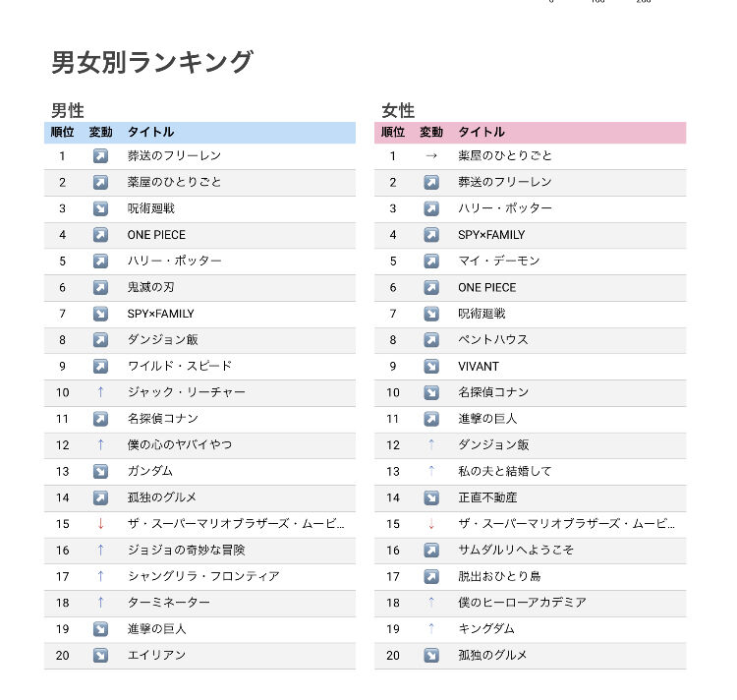
Task: Click 鬼滅の刃 title in 男性 ranking
Action: 150,287
